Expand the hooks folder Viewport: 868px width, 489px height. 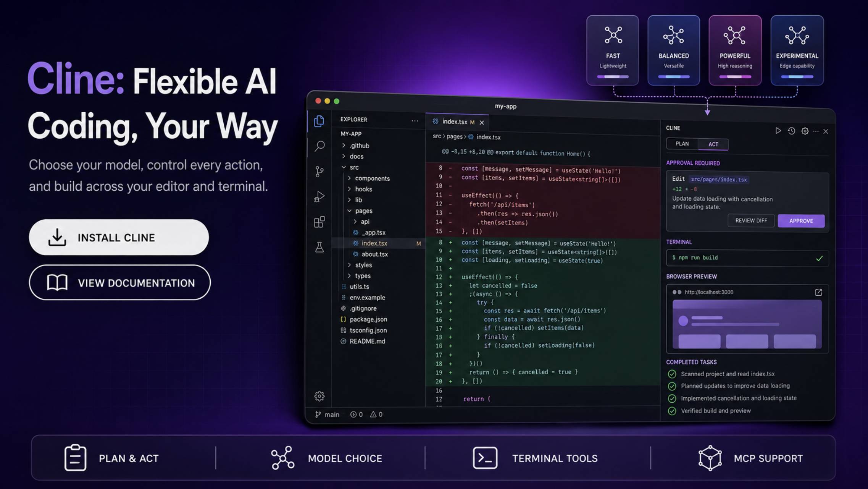(x=360, y=189)
